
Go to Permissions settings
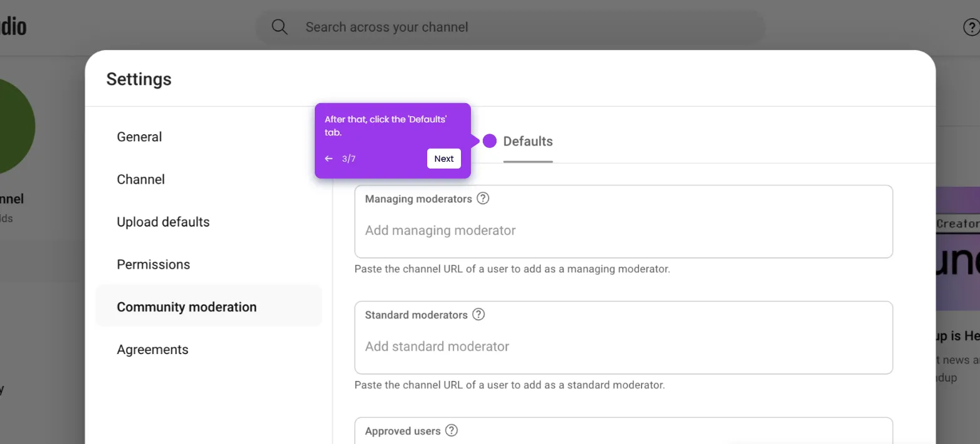154,264
